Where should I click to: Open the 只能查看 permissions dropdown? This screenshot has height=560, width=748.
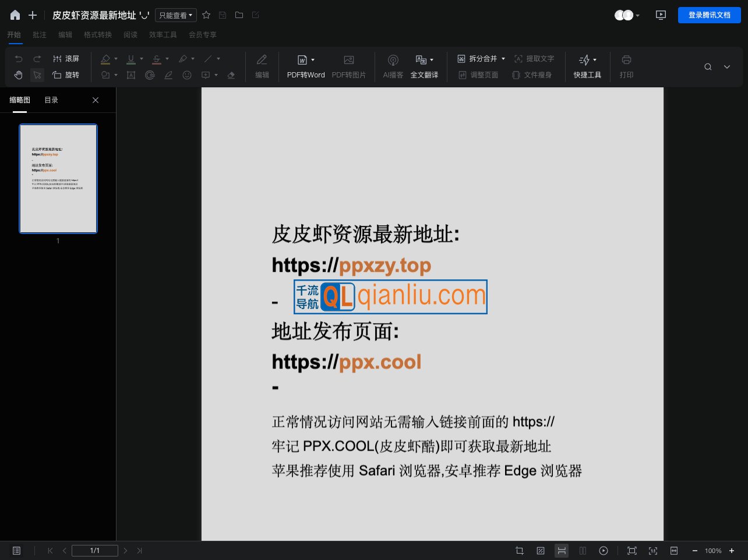(175, 15)
